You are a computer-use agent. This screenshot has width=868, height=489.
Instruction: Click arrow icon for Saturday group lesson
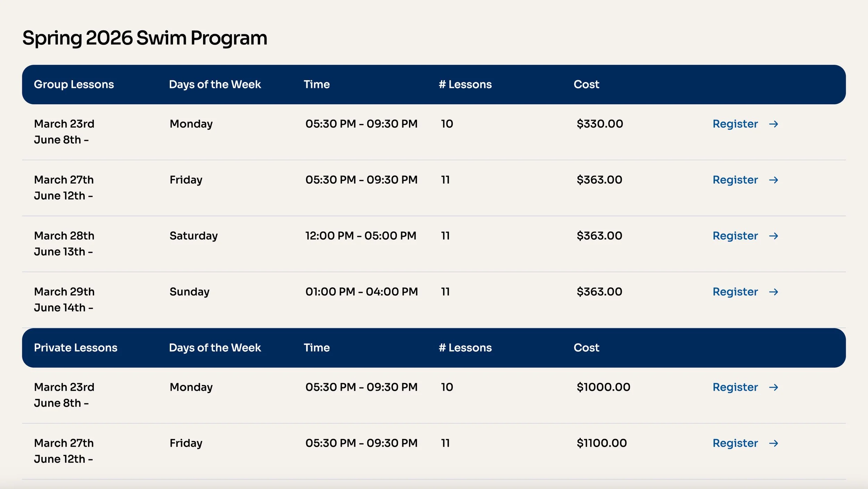pyautogui.click(x=773, y=236)
